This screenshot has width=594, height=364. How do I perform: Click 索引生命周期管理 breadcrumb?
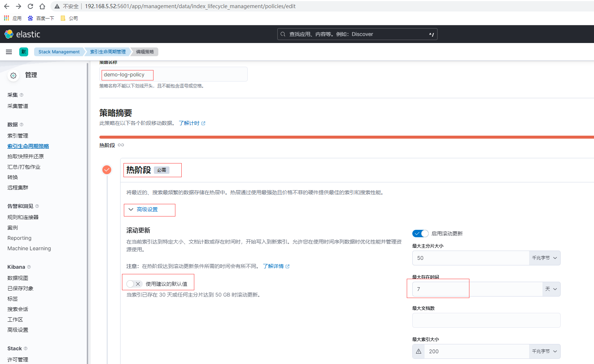click(108, 52)
